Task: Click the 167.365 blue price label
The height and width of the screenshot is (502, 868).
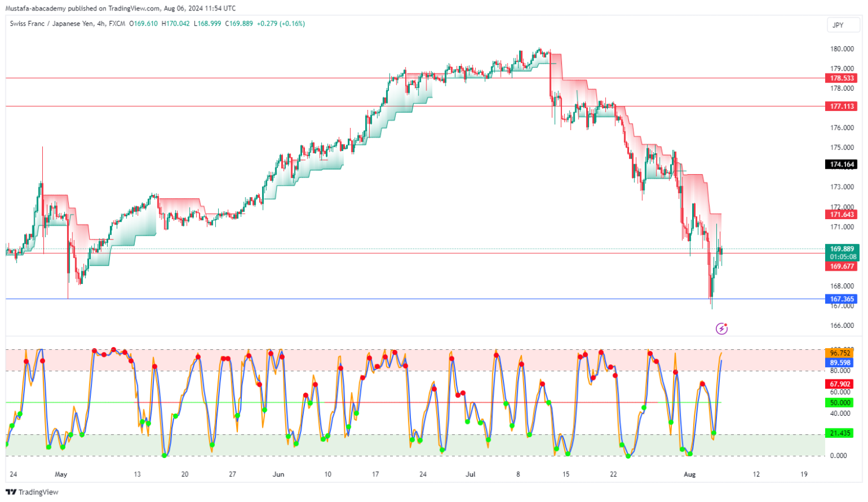Action: point(842,299)
